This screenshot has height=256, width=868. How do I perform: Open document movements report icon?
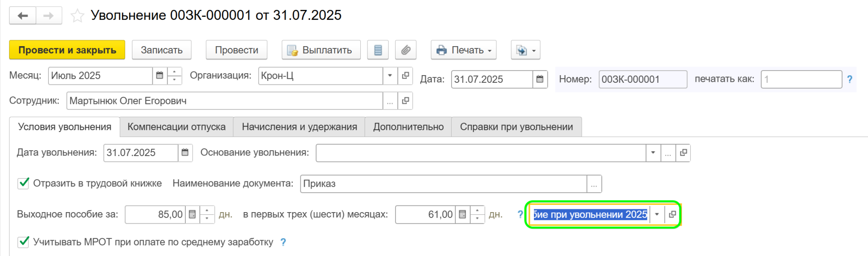tap(378, 50)
